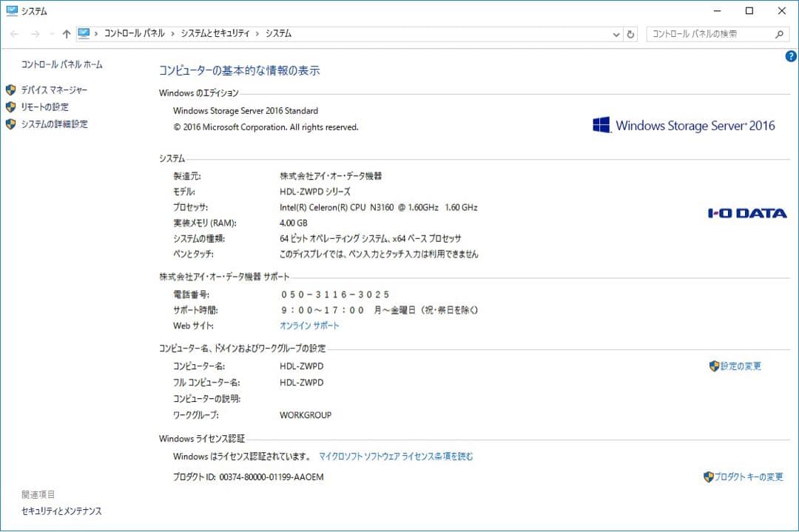Image resolution: width=799 pixels, height=532 pixels.
Task: Click the search magnifier icon
Action: pyautogui.click(x=779, y=34)
